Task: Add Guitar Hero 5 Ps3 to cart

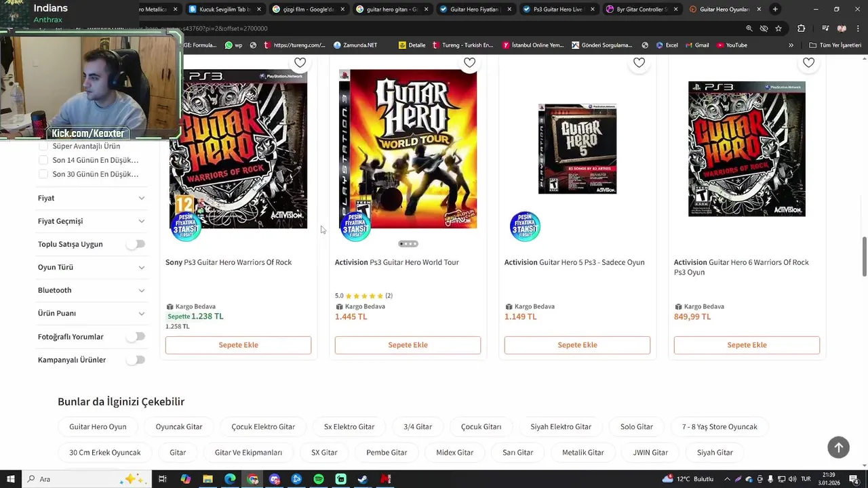Action: tap(577, 345)
